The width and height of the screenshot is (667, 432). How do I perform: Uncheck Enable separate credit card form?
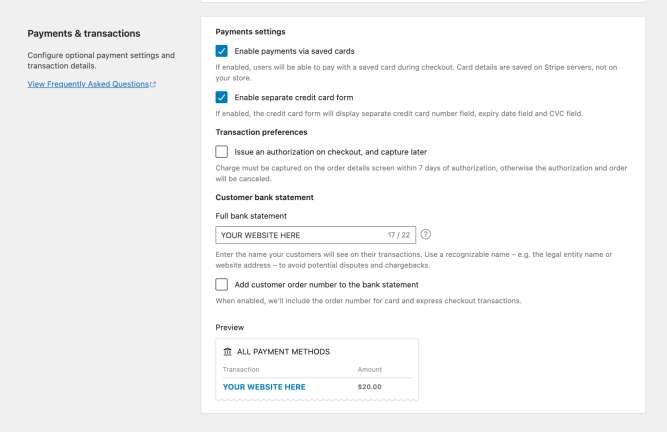coord(222,97)
